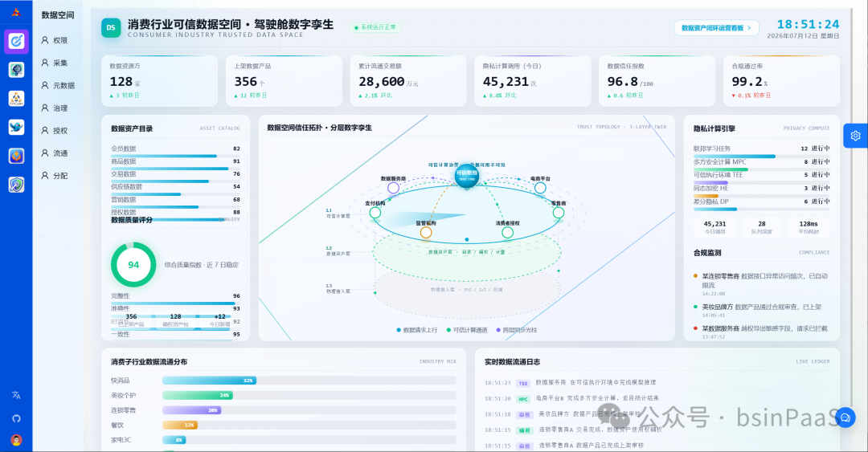Open the 隐私计算调用 45,231 stat card
This screenshot has height=452, width=868.
click(533, 81)
